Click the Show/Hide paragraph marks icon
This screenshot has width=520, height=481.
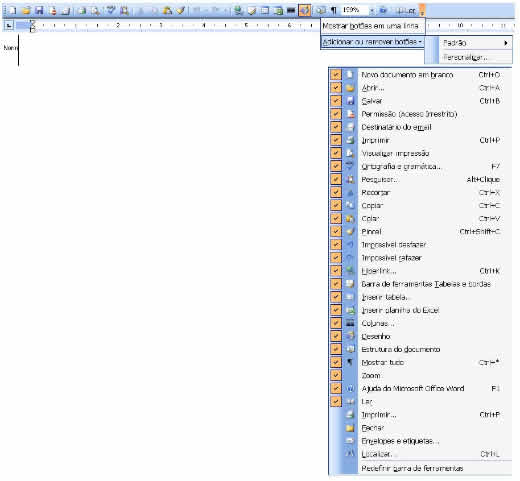click(x=333, y=10)
